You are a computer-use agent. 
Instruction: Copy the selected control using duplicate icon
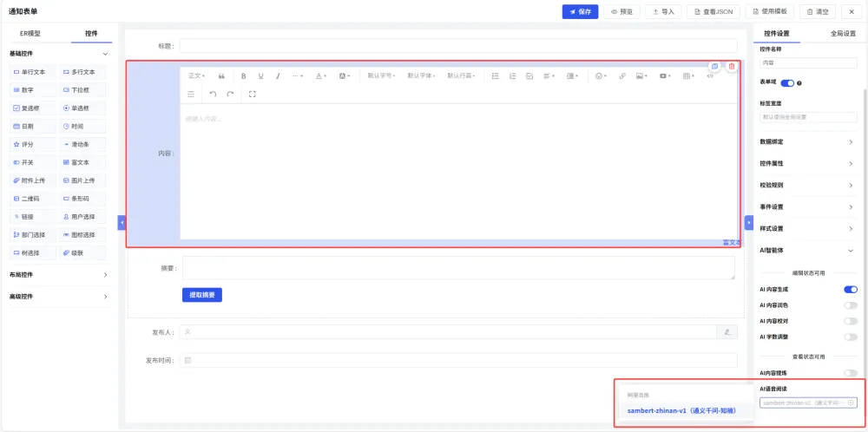[714, 67]
